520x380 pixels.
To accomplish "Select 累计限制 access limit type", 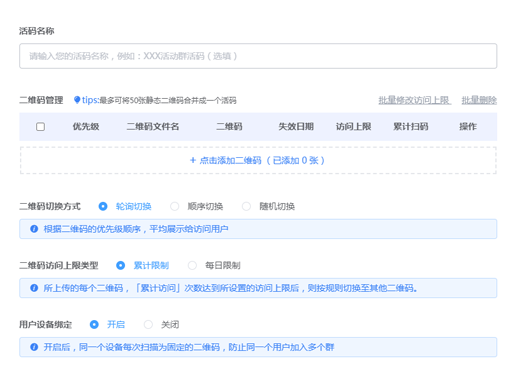I will click(120, 265).
